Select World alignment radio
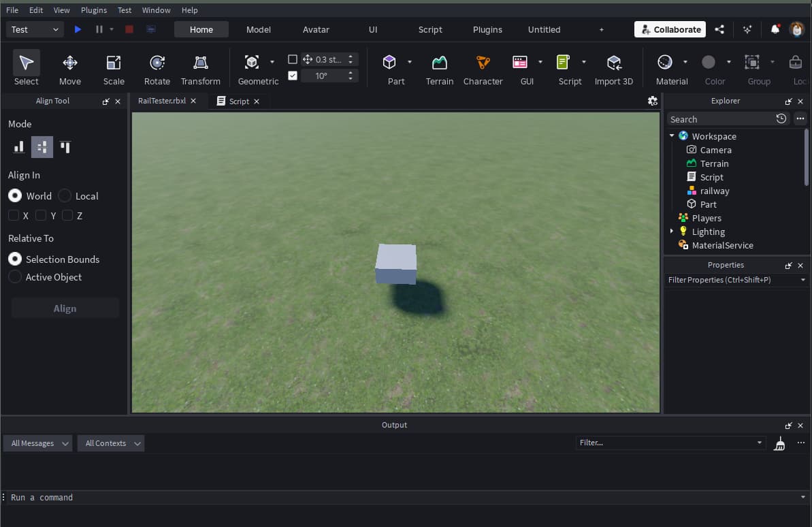This screenshot has width=812, height=527. point(15,196)
